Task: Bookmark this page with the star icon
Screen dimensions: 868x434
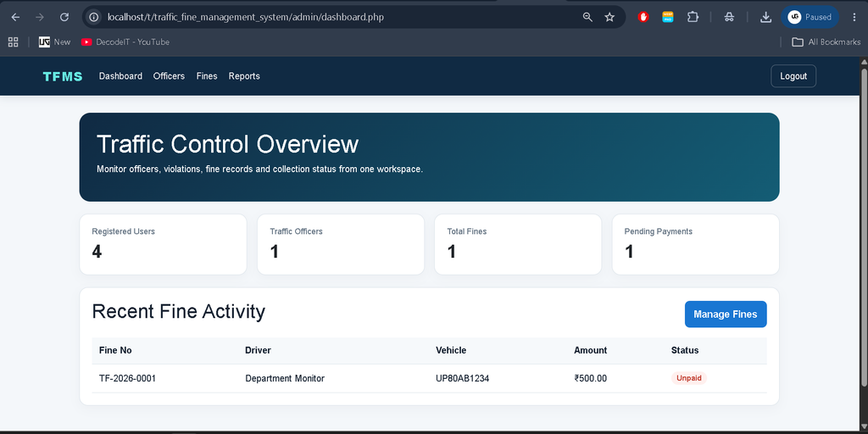Action: point(609,17)
